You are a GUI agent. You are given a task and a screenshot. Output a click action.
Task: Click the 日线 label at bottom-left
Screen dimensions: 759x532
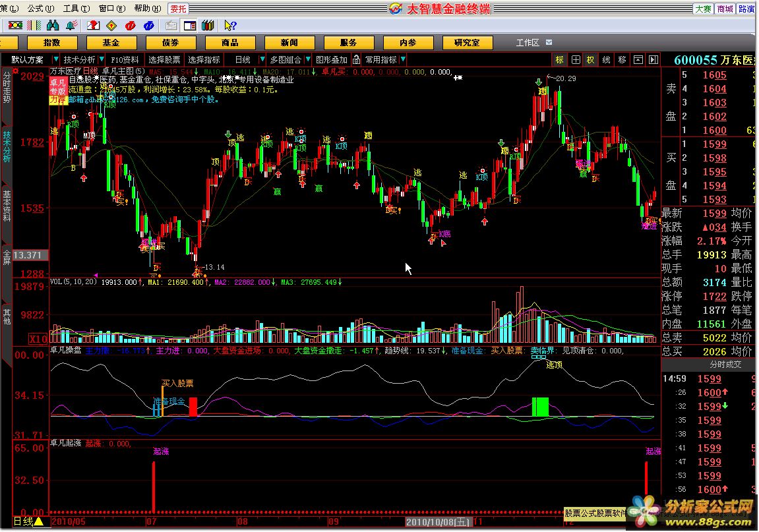(23, 521)
